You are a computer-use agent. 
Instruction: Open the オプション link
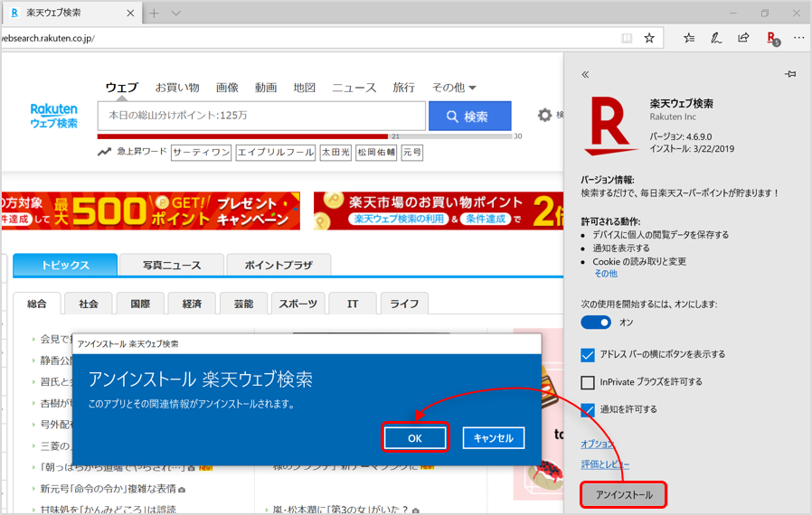pyautogui.click(x=598, y=445)
